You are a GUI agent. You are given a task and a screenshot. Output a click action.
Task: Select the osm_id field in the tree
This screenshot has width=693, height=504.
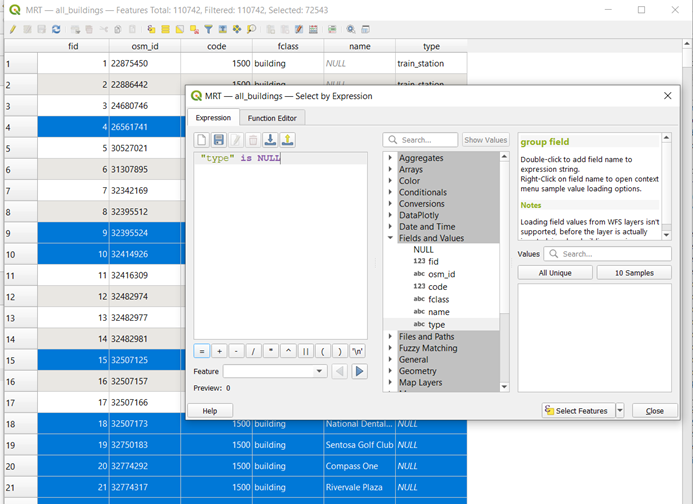coord(441,274)
